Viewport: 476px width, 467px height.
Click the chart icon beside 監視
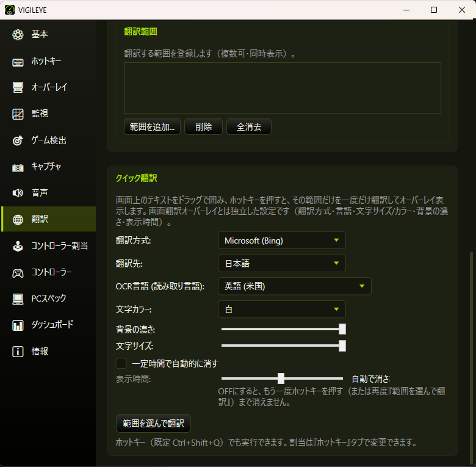point(18,114)
